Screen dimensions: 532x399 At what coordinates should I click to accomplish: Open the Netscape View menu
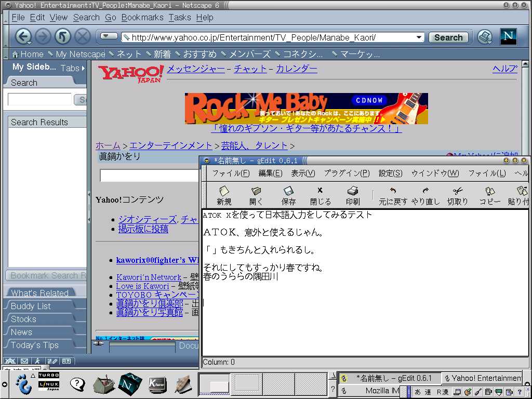click(59, 17)
